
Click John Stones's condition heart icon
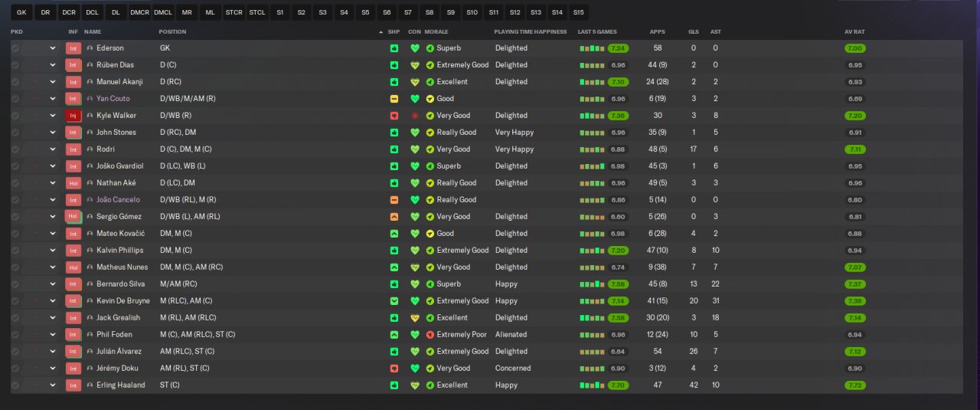click(415, 132)
